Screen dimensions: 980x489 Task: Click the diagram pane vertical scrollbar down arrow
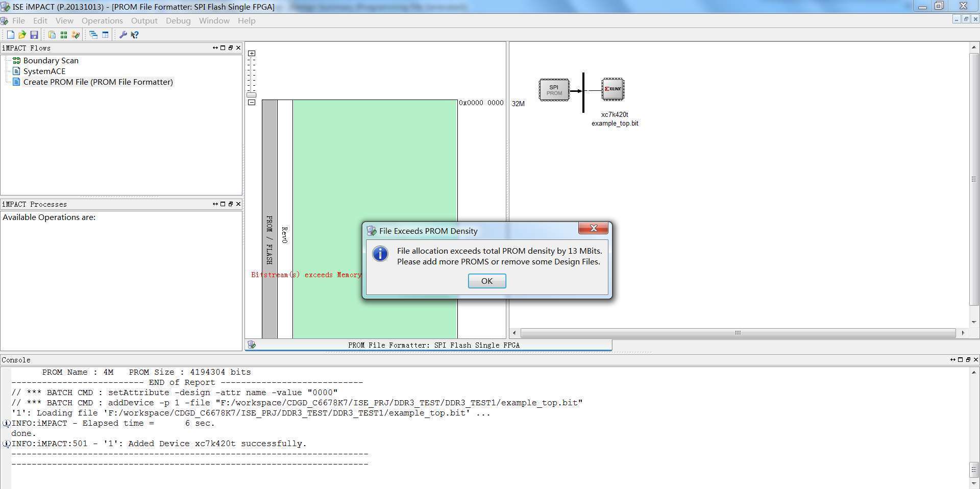click(974, 322)
